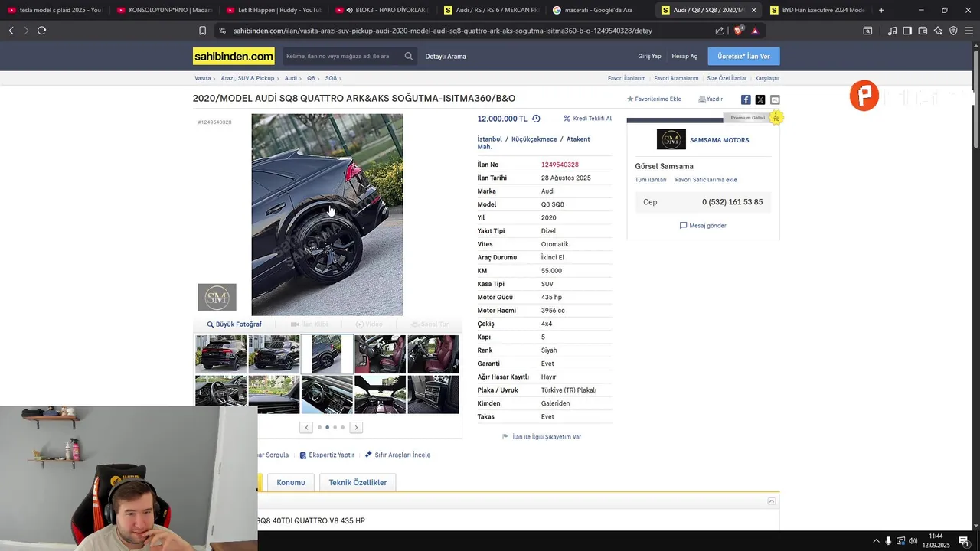
Task: Open the Teknik Özellikler tab
Action: tap(358, 482)
